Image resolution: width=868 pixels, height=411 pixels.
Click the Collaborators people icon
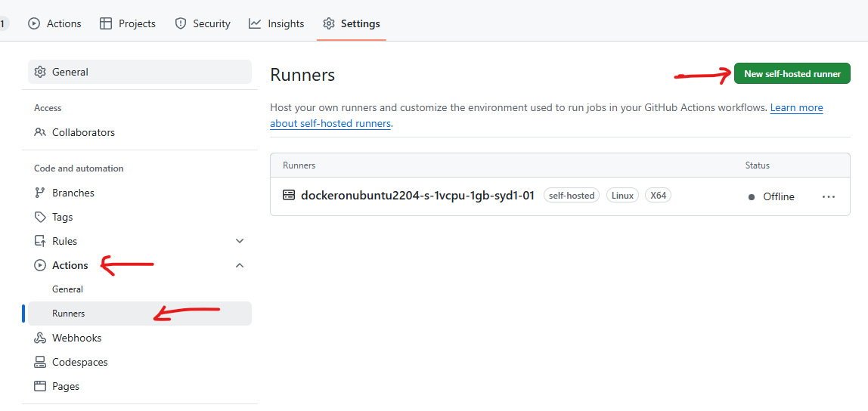pyautogui.click(x=40, y=133)
